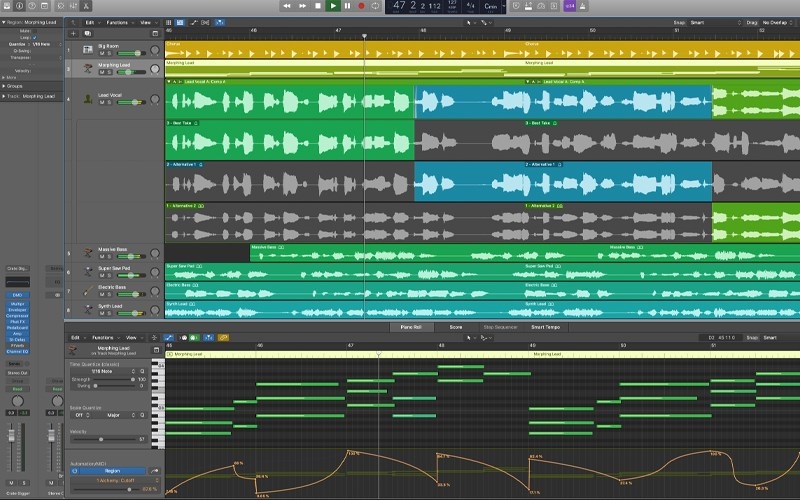Click the add track plus button
Viewport: 800px width, 500px height.
pos(73,33)
